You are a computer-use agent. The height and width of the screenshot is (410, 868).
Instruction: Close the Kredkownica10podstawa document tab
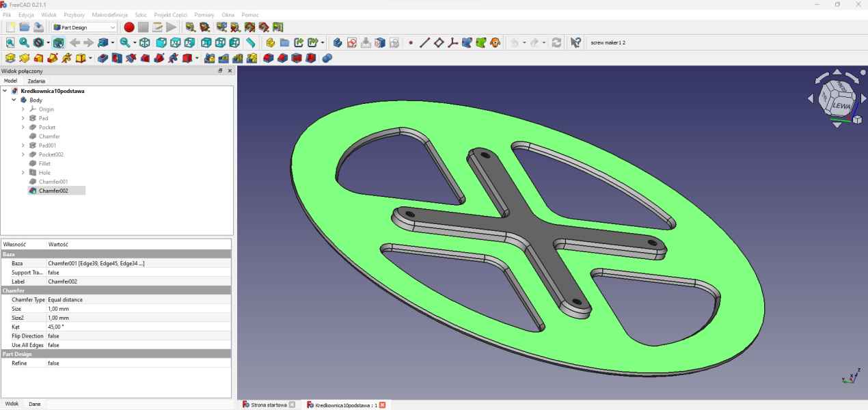382,405
